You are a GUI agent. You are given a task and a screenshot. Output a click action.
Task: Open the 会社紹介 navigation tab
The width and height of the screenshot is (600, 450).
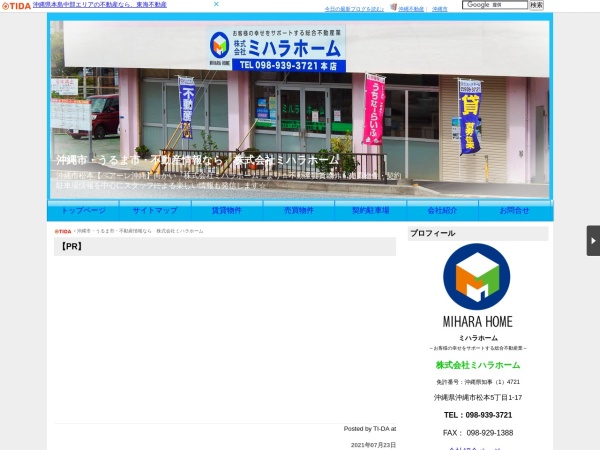(442, 210)
